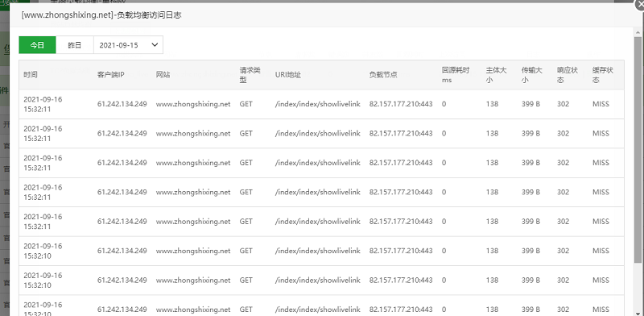The height and width of the screenshot is (316, 644).
Task: Click the 回源耗时 ms column header
Action: point(456,75)
